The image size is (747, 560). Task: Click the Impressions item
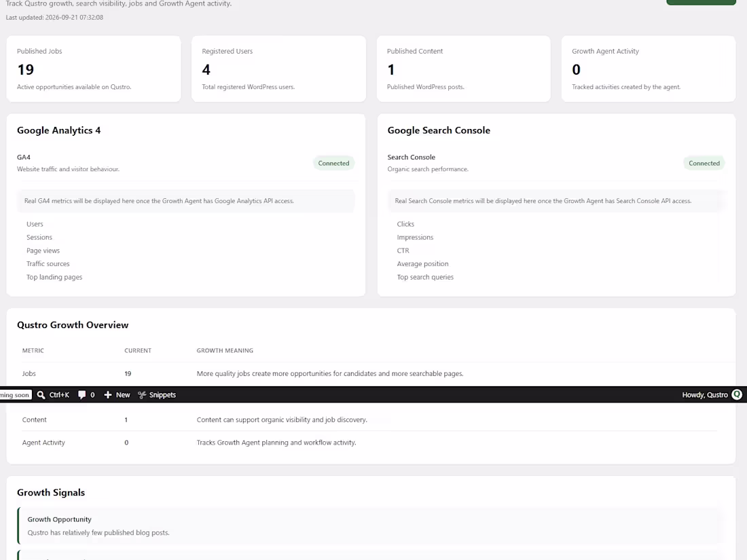415,237
